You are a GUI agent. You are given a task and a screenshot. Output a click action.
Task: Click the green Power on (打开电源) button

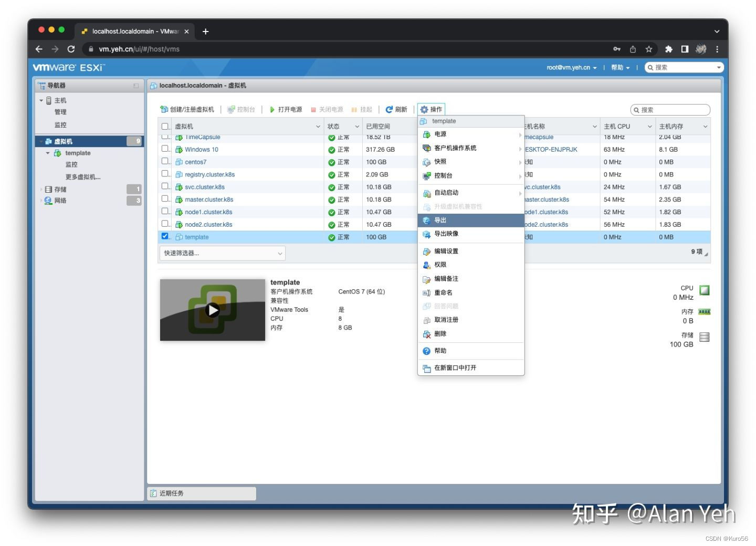pyautogui.click(x=286, y=109)
